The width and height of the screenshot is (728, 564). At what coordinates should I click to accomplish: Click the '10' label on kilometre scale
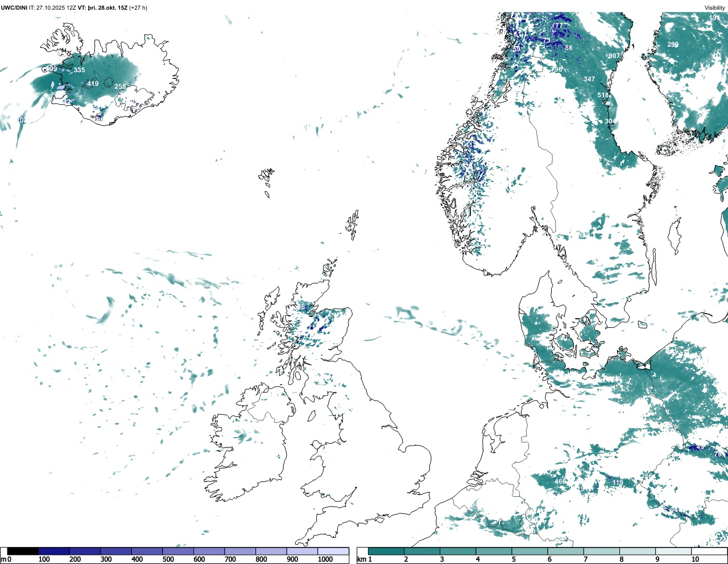[x=695, y=559]
